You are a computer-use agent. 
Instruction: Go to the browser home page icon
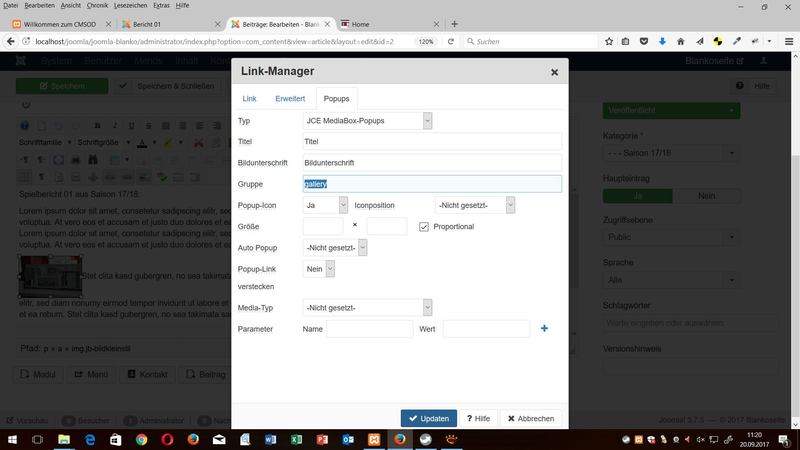[681, 41]
